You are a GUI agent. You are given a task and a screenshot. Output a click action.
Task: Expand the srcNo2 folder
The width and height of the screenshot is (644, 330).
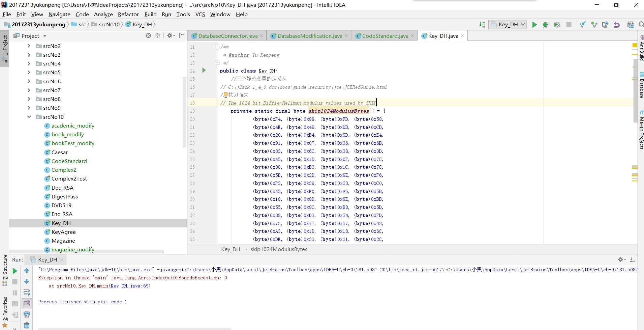[x=29, y=46]
